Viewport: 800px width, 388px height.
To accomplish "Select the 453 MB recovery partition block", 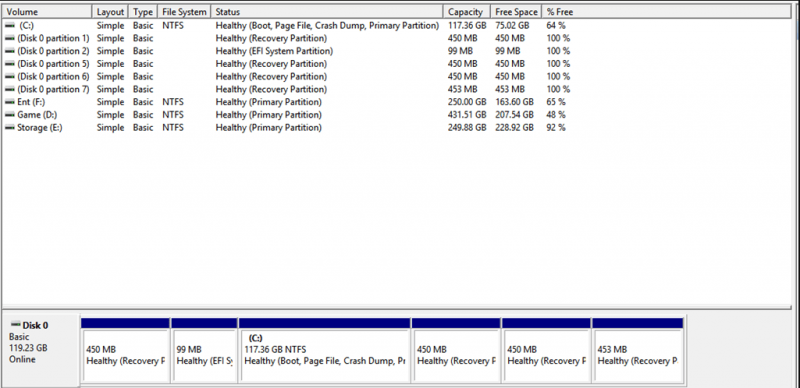I will [x=638, y=350].
